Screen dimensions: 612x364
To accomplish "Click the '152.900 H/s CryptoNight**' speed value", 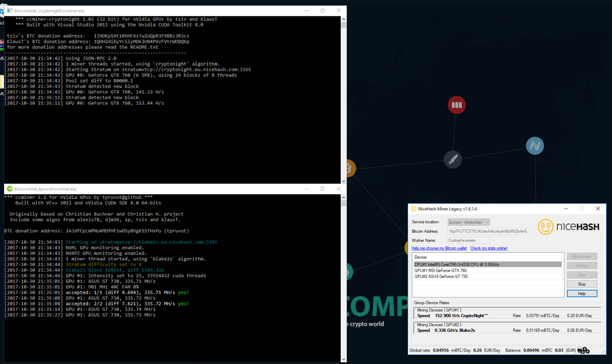I will (461, 316).
